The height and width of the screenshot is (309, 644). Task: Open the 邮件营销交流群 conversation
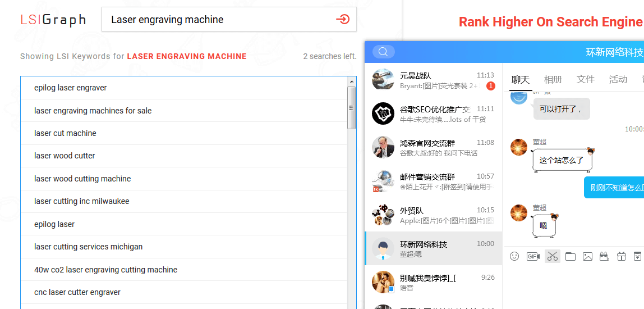(x=433, y=181)
